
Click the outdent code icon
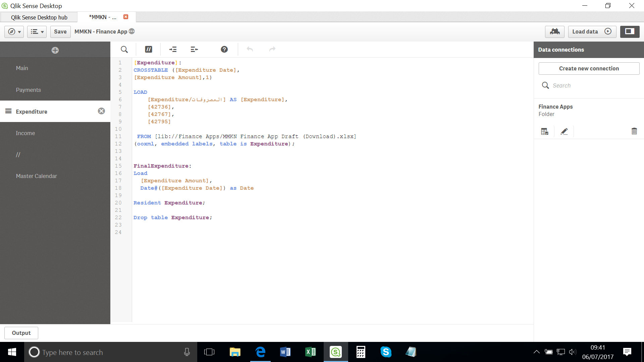tap(194, 49)
